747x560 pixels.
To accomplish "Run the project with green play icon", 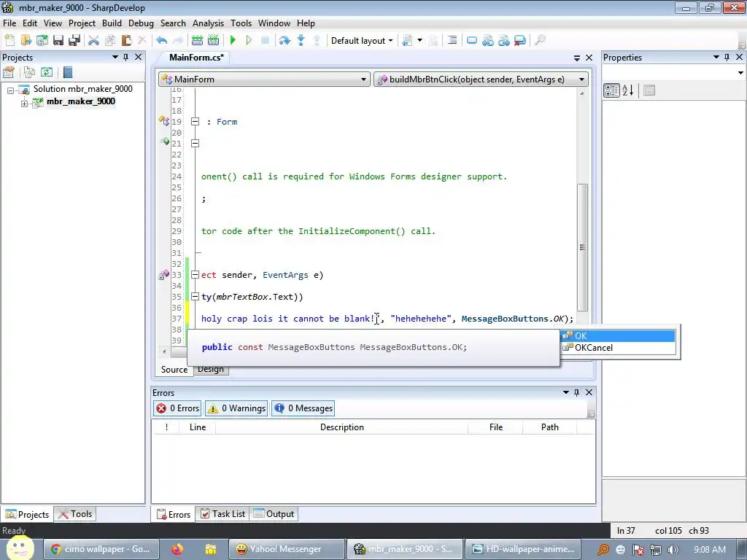I will (x=233, y=41).
